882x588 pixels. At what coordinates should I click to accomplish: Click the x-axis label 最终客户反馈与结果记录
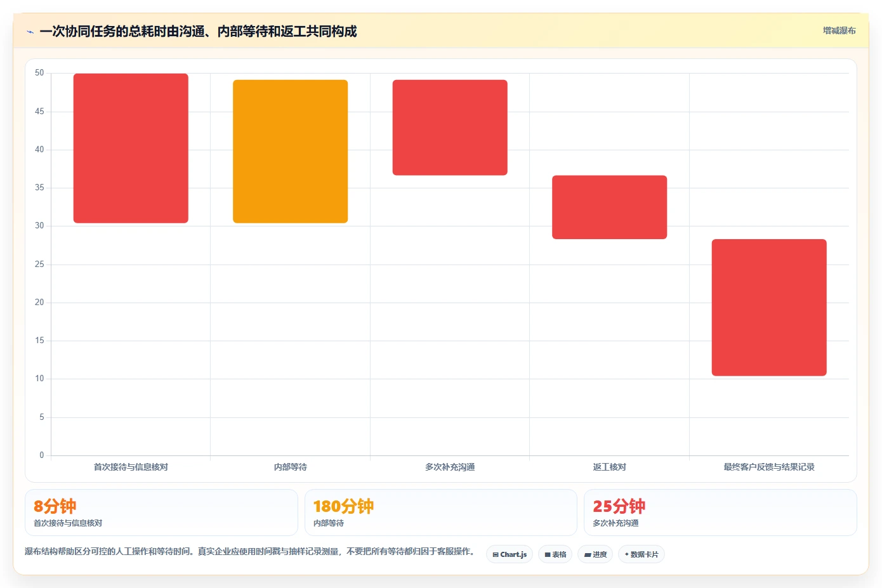coord(769,467)
